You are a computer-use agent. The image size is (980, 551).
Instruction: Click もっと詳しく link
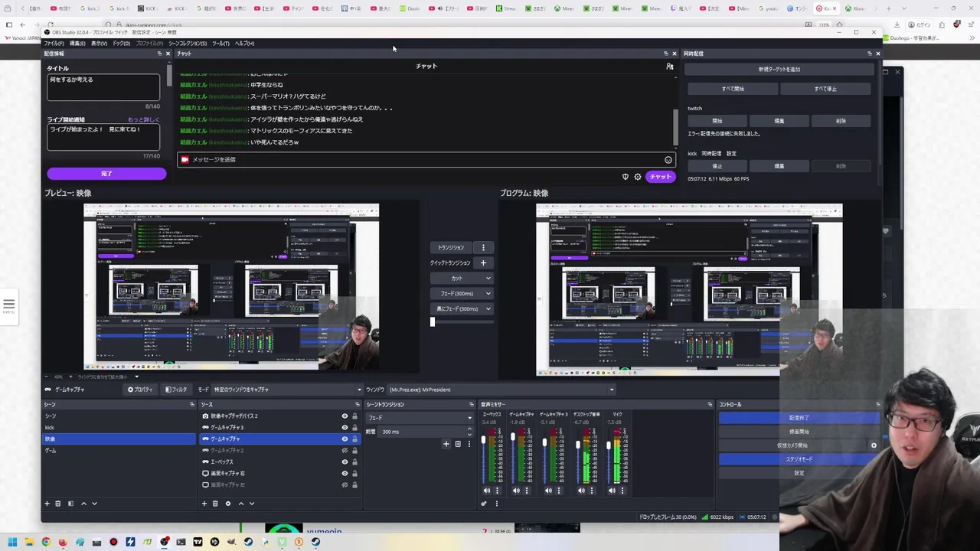point(143,120)
